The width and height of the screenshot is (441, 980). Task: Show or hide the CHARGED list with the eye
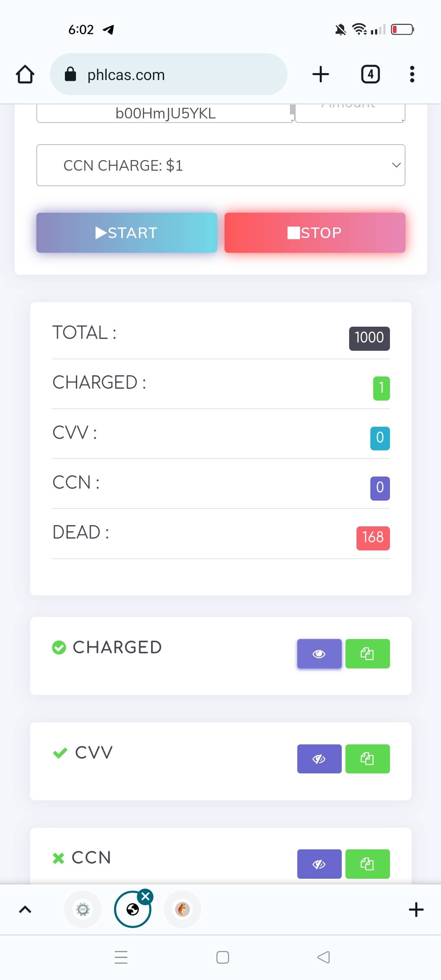coord(319,654)
